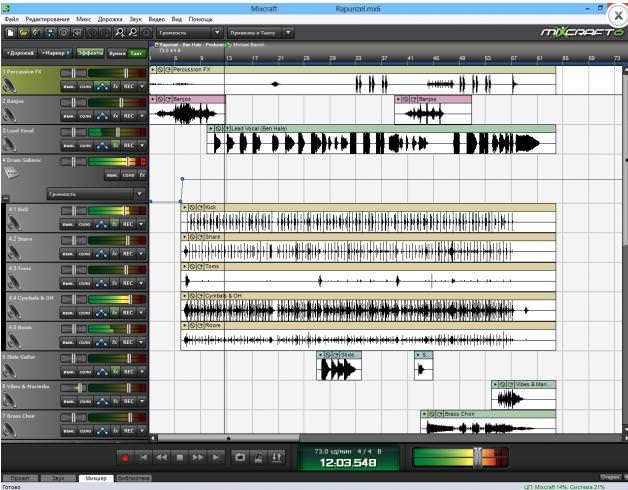Rewind to start in transport
This screenshot has width=628, height=490.
143,457
